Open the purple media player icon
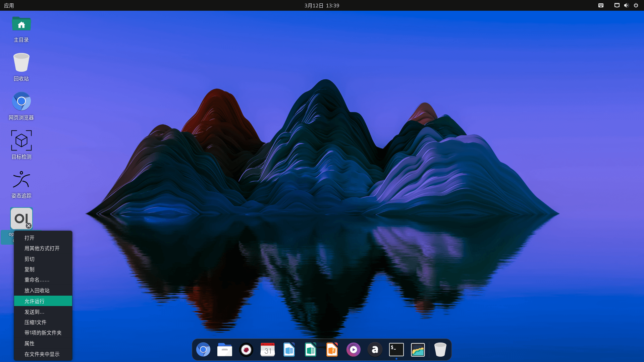The height and width of the screenshot is (362, 644). [x=353, y=350]
